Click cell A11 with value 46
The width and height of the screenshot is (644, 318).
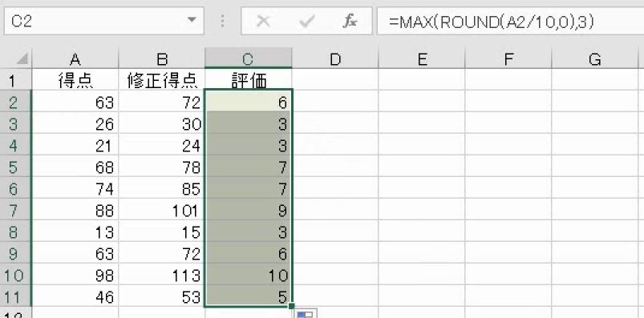pos(75,296)
